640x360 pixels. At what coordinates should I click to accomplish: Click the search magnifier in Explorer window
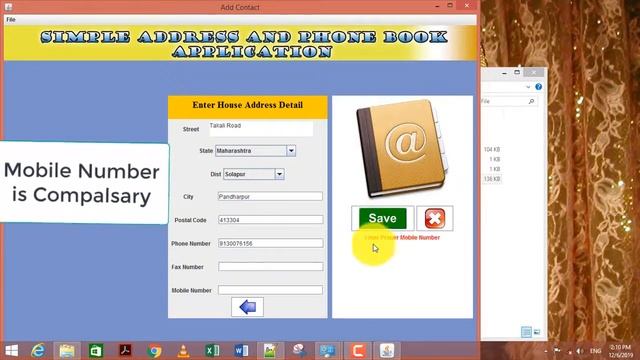pyautogui.click(x=531, y=101)
